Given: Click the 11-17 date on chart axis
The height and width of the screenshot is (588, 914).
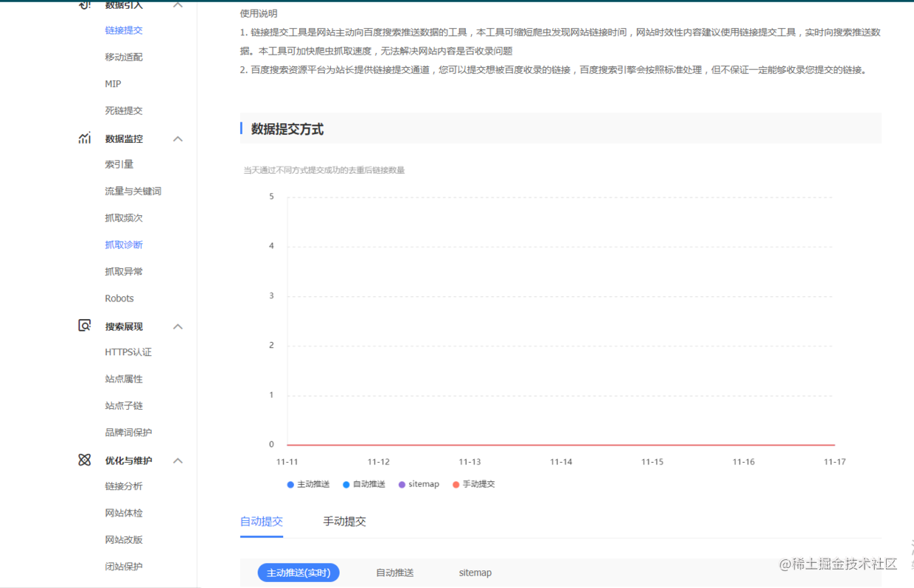Looking at the screenshot, I should (x=834, y=462).
